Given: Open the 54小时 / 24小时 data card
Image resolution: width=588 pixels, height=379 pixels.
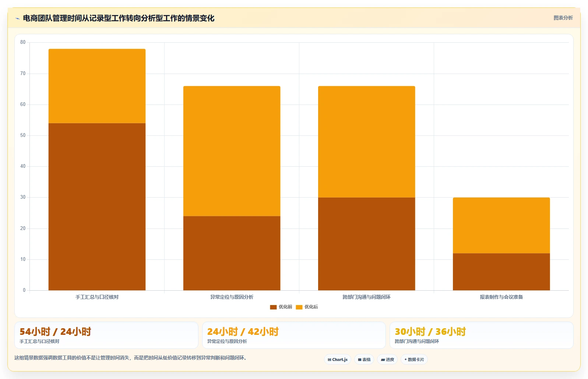Looking at the screenshot, I should [x=106, y=335].
